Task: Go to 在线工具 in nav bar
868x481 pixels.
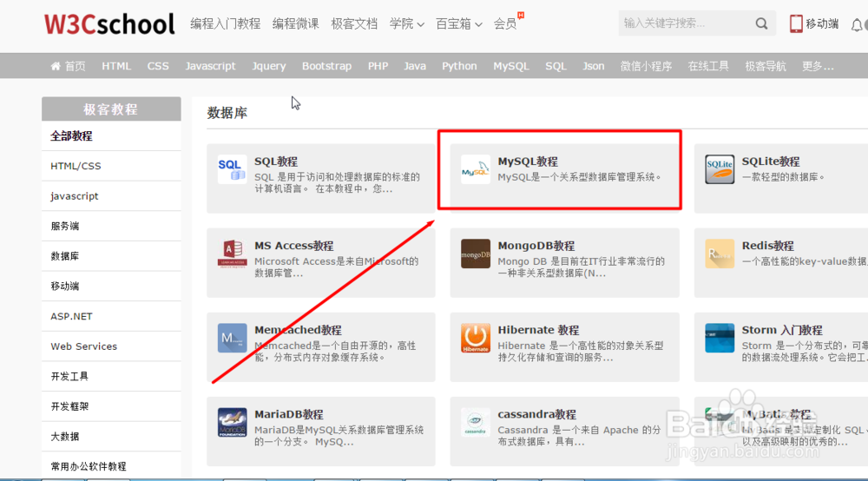Action: (x=708, y=66)
